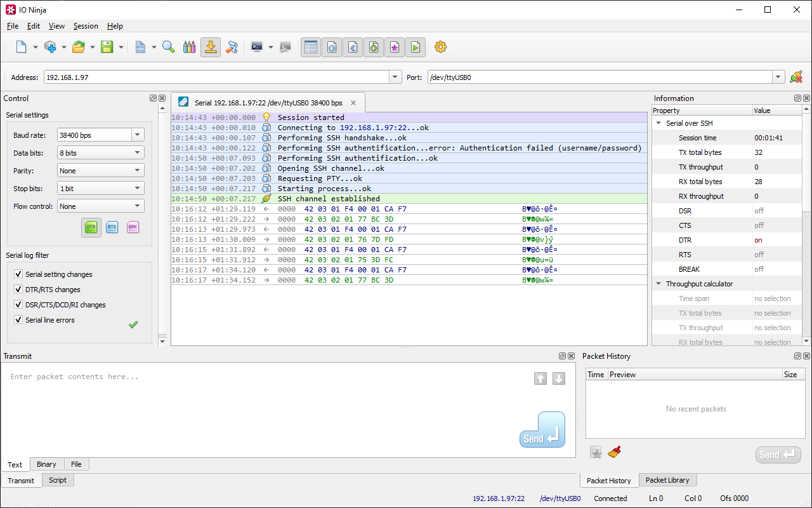The width and height of the screenshot is (812, 508).
Task: Toggle the RTS line button
Action: [x=112, y=227]
